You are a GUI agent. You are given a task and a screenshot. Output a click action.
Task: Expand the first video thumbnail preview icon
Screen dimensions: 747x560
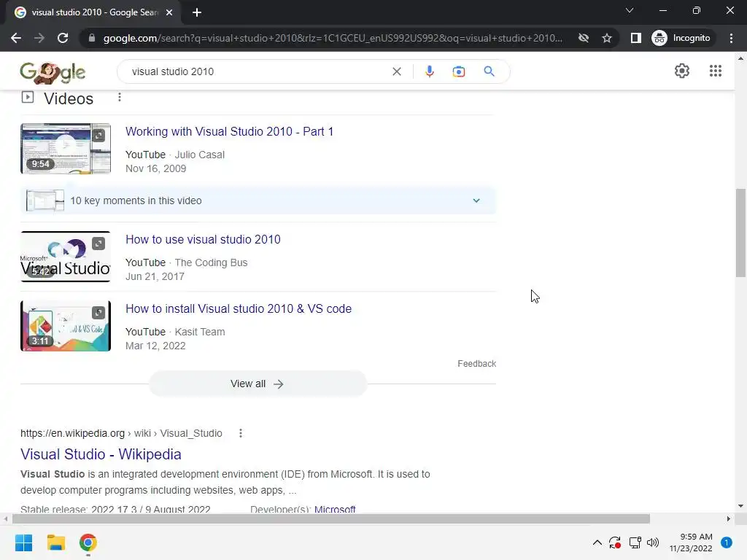pos(98,136)
